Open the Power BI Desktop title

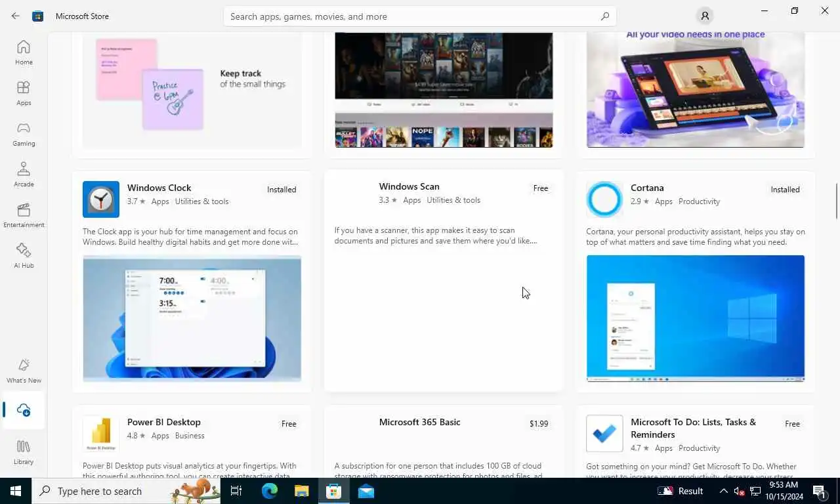(x=164, y=422)
